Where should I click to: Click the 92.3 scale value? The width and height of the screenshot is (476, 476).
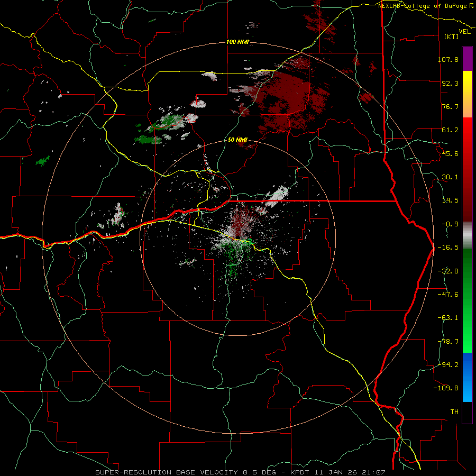click(450, 83)
